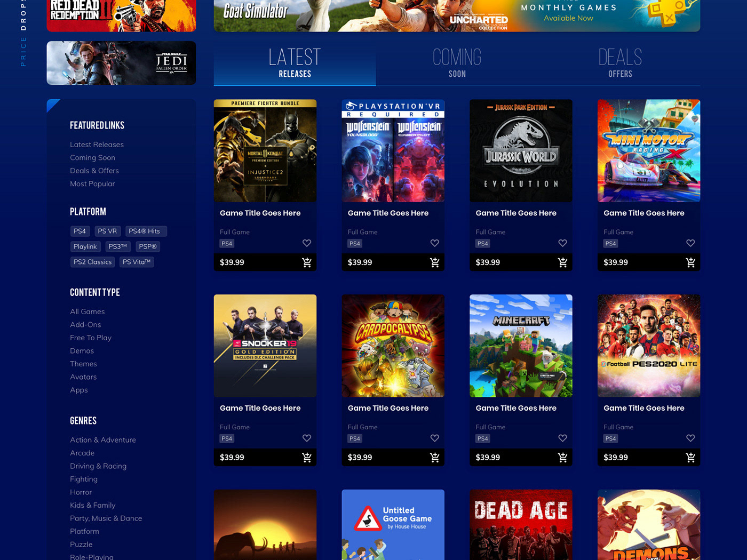Open PES 2020 Lite cover art

point(649,346)
